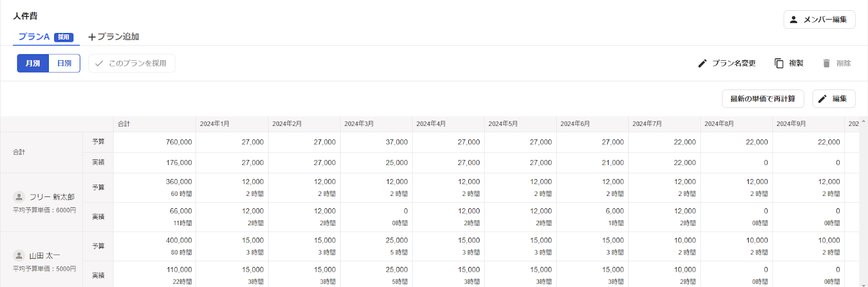Click the table scrollbar down arrow

pos(864,284)
